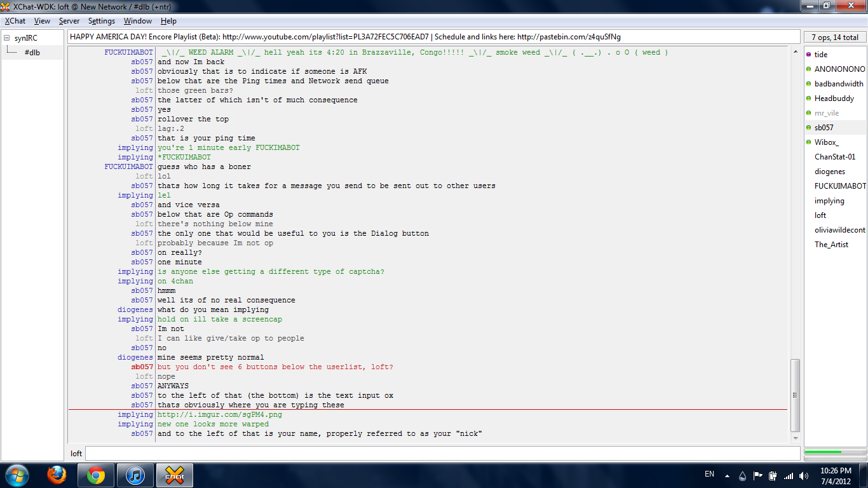The image size is (868, 488).
Task: Show hidden system tray icons arrow
Action: click(x=728, y=475)
